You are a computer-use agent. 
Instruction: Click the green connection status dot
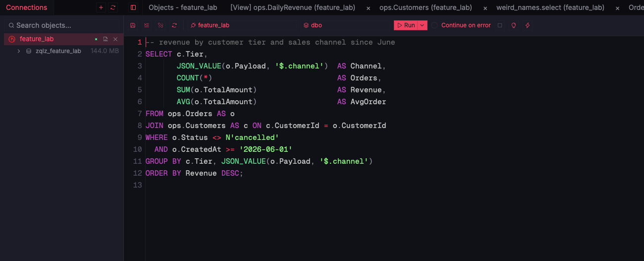96,39
